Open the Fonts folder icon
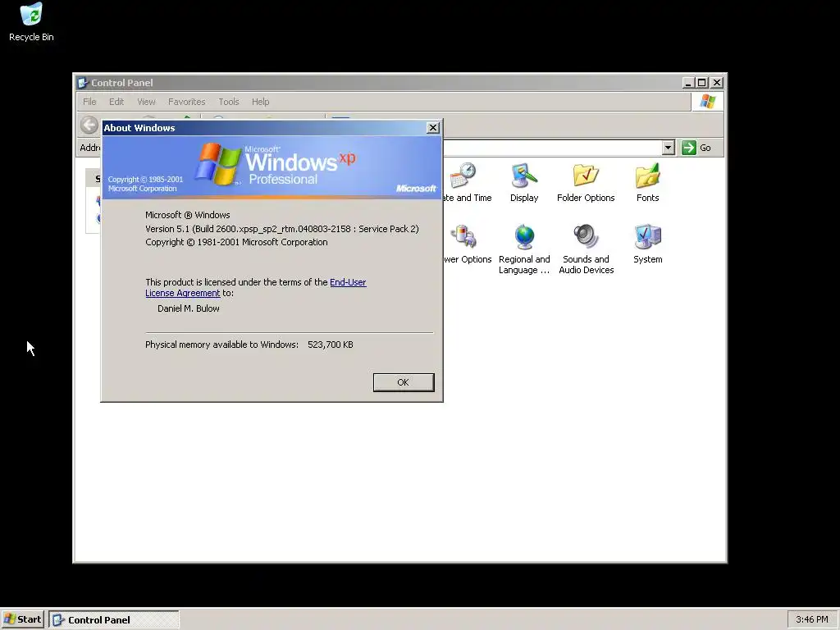The image size is (840, 630). tap(648, 183)
